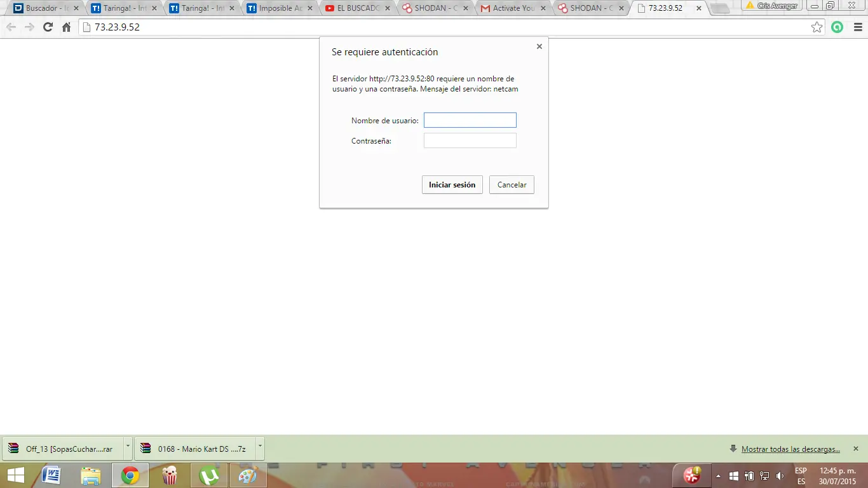
Task: Open the Windows Start menu
Action: click(x=15, y=475)
